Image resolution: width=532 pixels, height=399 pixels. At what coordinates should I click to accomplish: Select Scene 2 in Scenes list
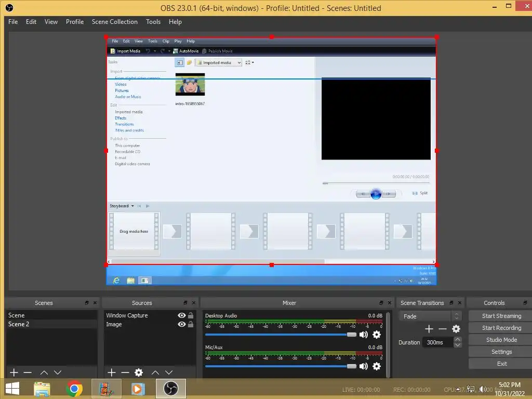pyautogui.click(x=51, y=324)
